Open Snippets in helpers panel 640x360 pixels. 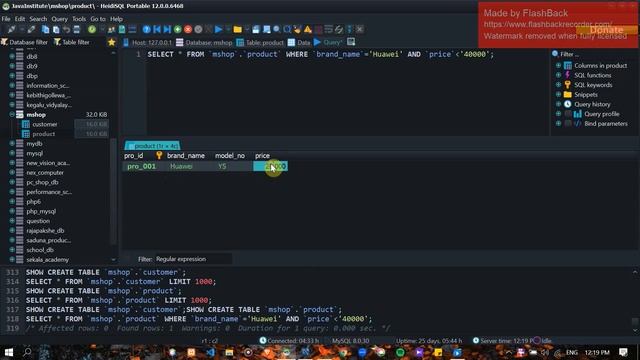pos(586,95)
